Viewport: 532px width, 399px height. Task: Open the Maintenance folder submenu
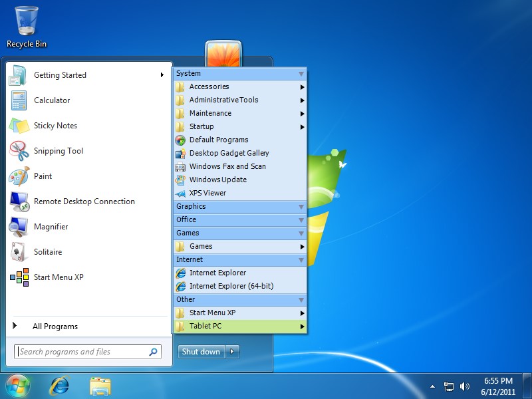[240, 113]
